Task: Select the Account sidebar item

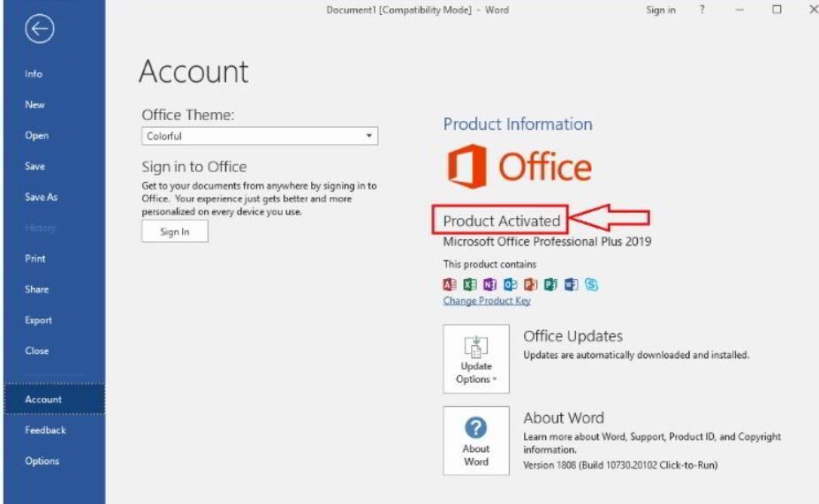Action: click(54, 399)
